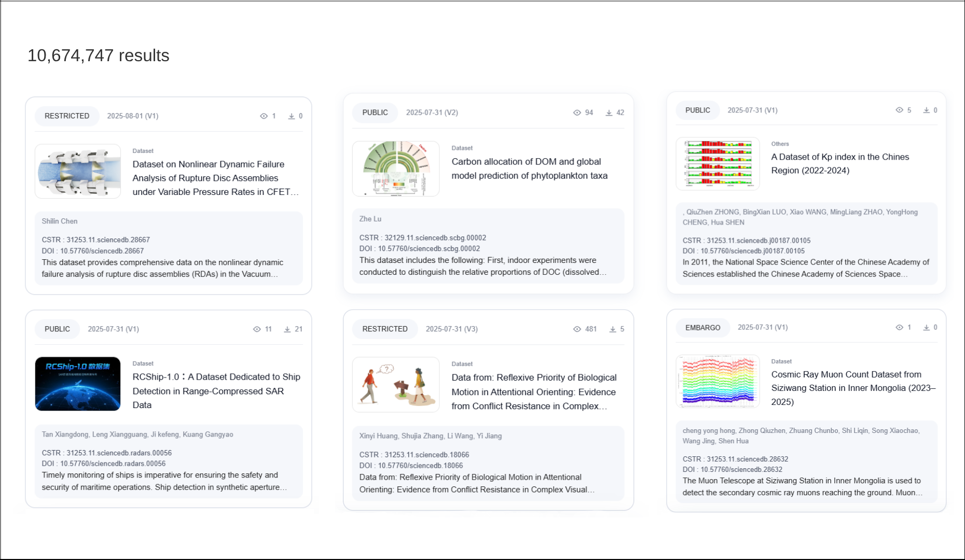Open Cosmic Ray Muon Count Dataset title
Screen dimensions: 965x560
(x=853, y=388)
